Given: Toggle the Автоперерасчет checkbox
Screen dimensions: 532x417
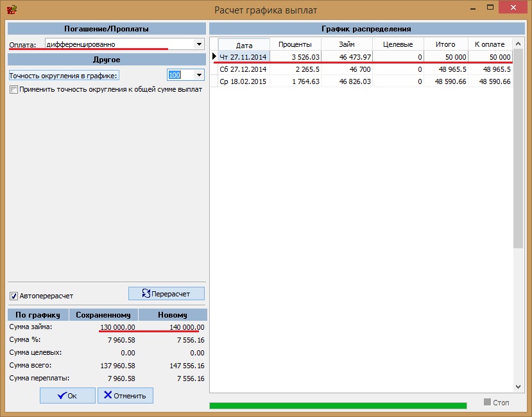Looking at the screenshot, I should (13, 296).
